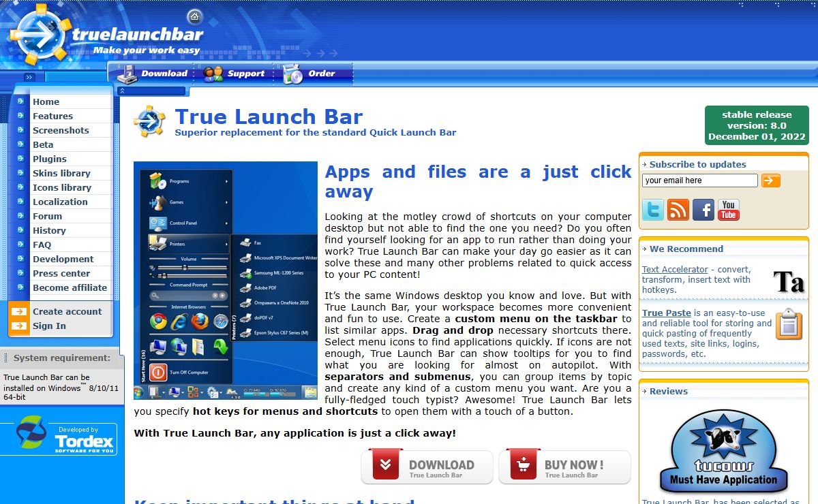Open the YouTube channel icon
The width and height of the screenshot is (818, 504).
coord(729,210)
